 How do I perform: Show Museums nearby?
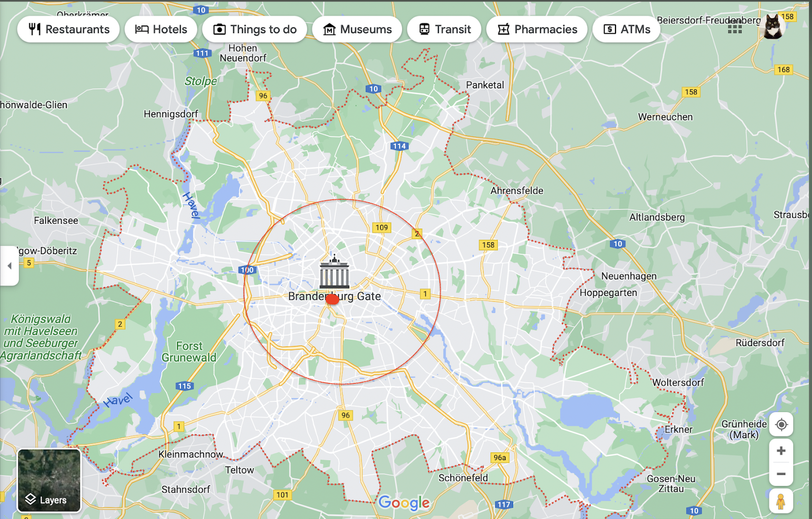coord(357,29)
